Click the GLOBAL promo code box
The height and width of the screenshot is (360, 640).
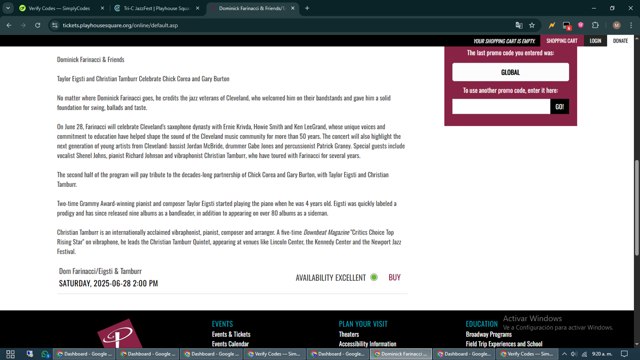click(510, 72)
